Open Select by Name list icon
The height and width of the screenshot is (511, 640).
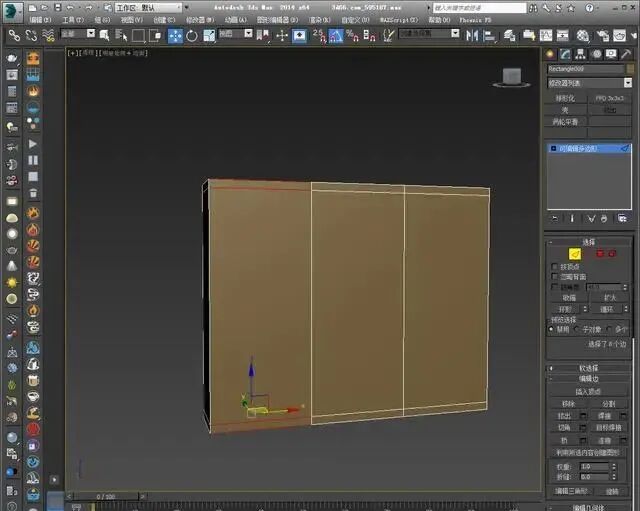[x=121, y=36]
